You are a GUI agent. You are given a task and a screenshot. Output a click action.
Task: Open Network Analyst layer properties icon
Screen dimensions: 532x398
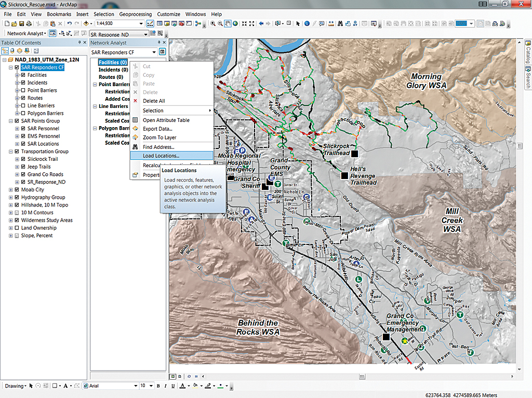click(x=163, y=52)
